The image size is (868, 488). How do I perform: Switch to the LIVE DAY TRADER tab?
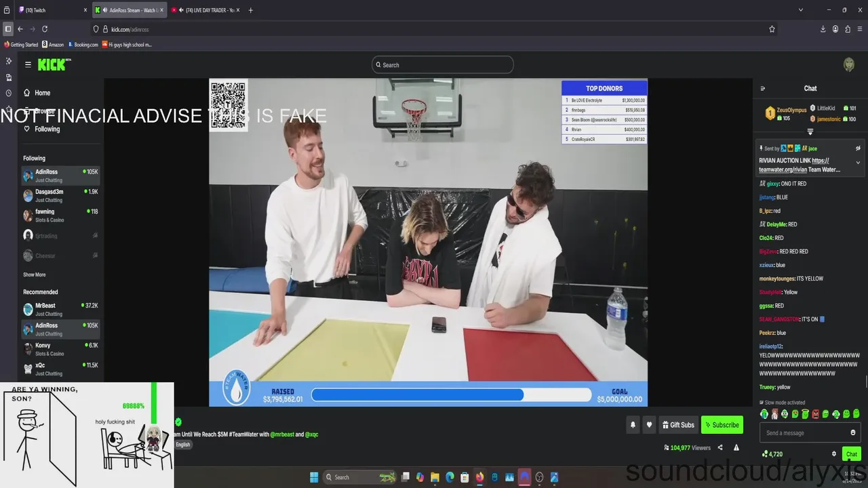(205, 10)
